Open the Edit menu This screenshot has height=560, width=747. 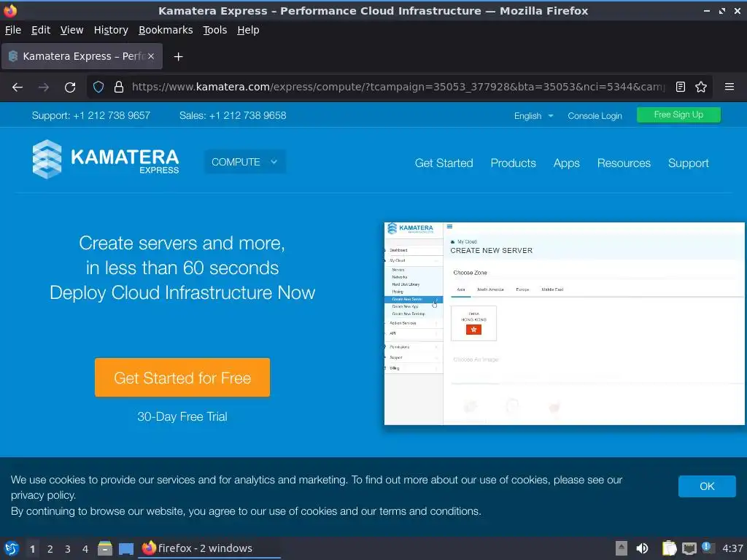tap(41, 30)
